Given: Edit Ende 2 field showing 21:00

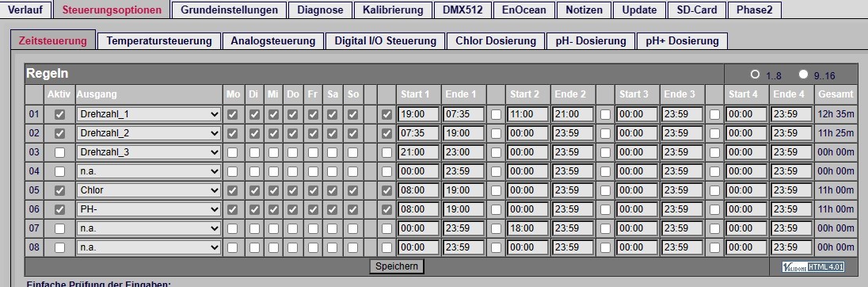Looking at the screenshot, I should pos(573,114).
